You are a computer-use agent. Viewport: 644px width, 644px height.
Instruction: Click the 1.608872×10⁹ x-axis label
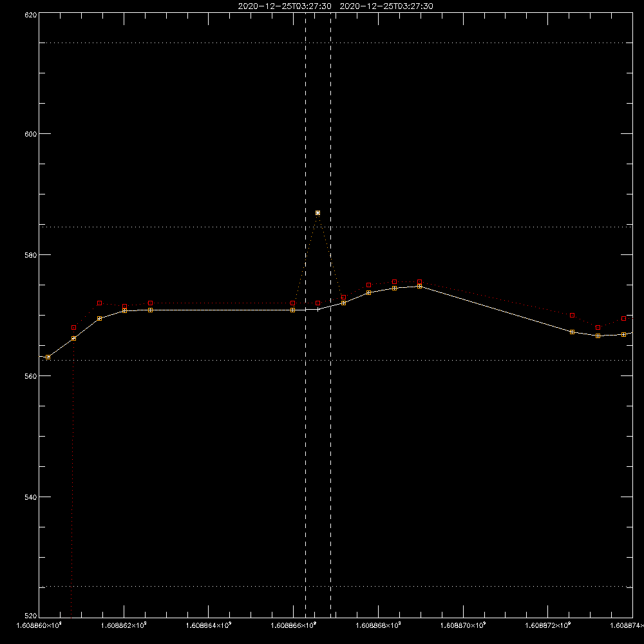point(548,625)
